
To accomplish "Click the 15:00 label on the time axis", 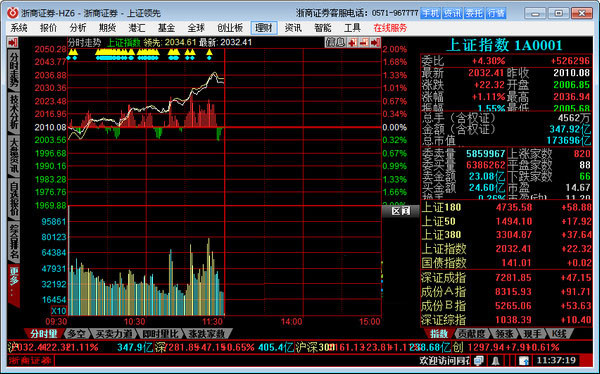I will tap(370, 322).
